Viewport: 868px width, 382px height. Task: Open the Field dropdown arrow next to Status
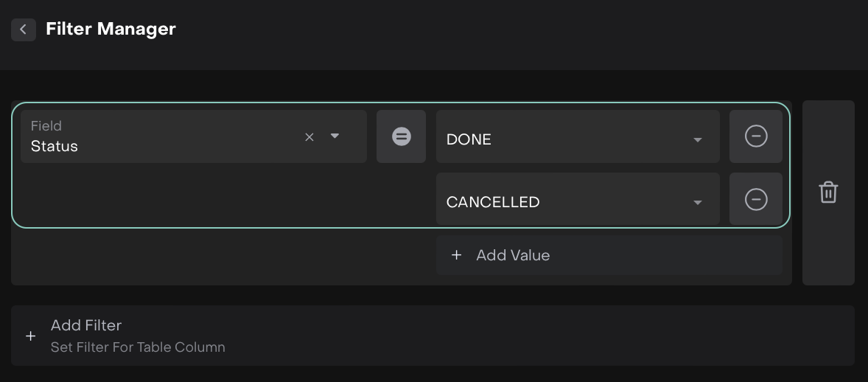click(x=335, y=136)
